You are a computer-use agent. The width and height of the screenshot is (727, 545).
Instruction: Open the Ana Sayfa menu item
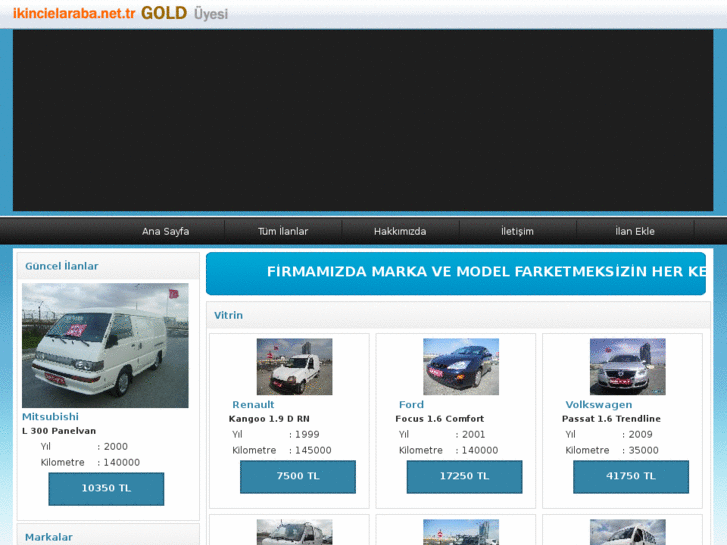(x=166, y=231)
